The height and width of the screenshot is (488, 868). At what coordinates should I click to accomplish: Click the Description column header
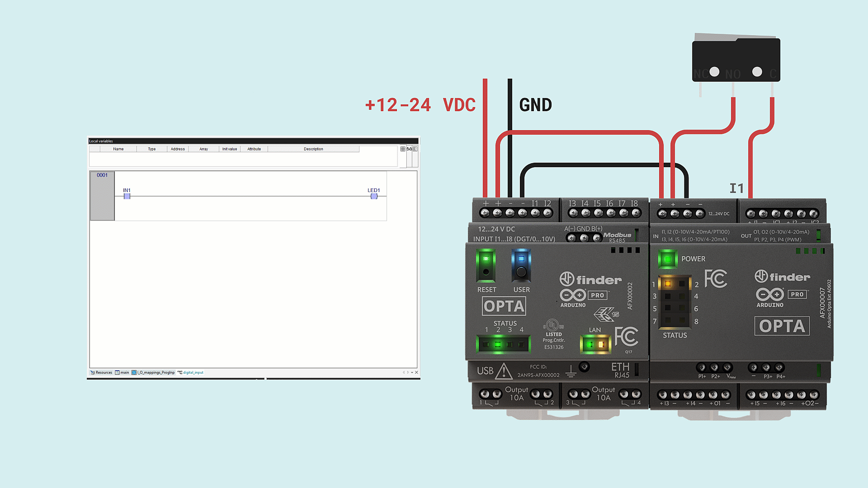313,149
